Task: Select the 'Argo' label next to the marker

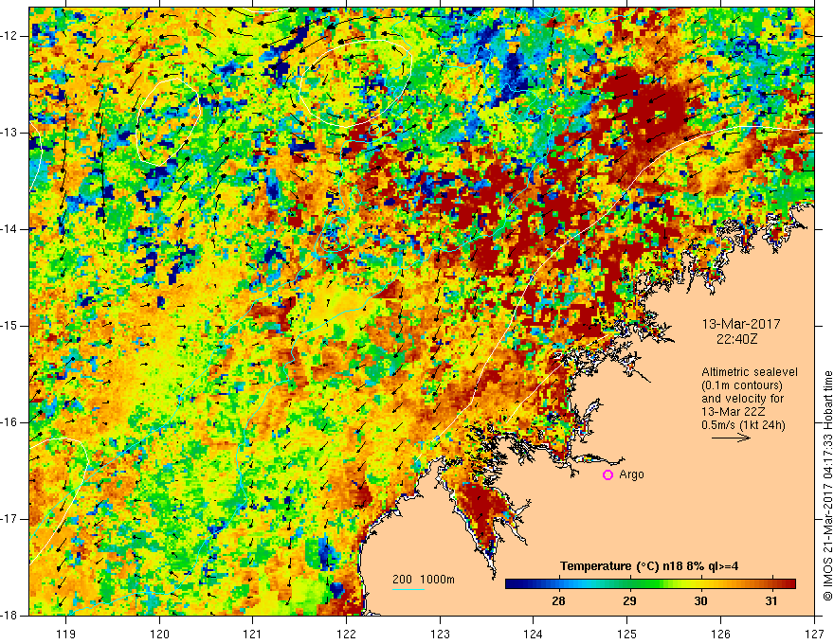Action: (631, 474)
